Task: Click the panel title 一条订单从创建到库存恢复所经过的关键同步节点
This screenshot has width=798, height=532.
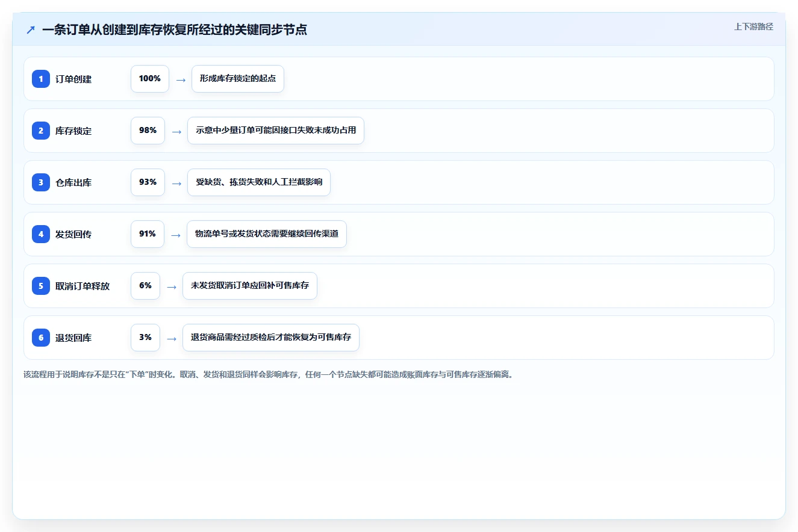Action: coord(175,30)
